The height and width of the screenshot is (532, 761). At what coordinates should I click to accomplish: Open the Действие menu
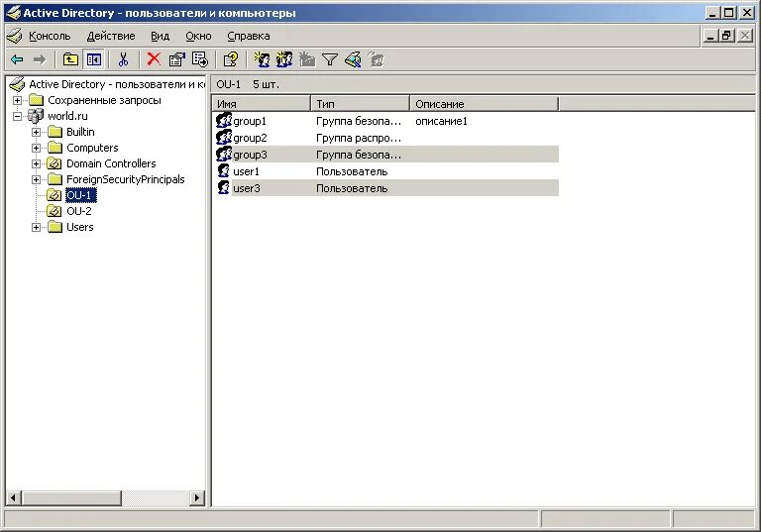pyautogui.click(x=111, y=36)
